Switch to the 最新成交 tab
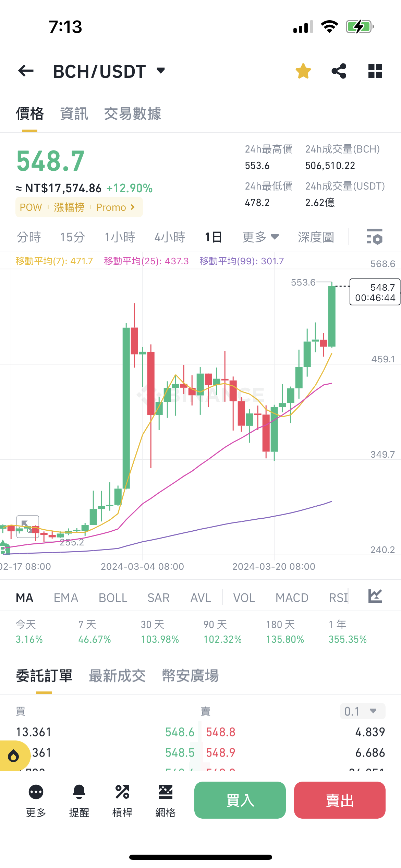401x868 pixels. [x=117, y=676]
